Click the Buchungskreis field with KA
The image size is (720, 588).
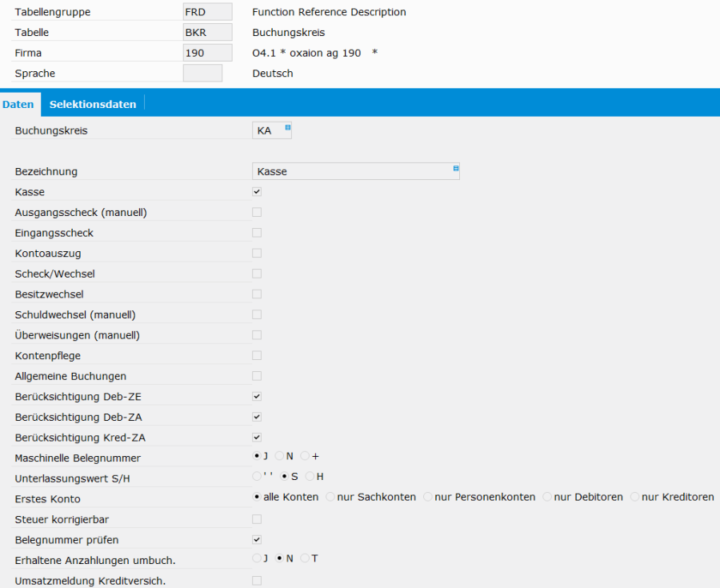(x=272, y=130)
